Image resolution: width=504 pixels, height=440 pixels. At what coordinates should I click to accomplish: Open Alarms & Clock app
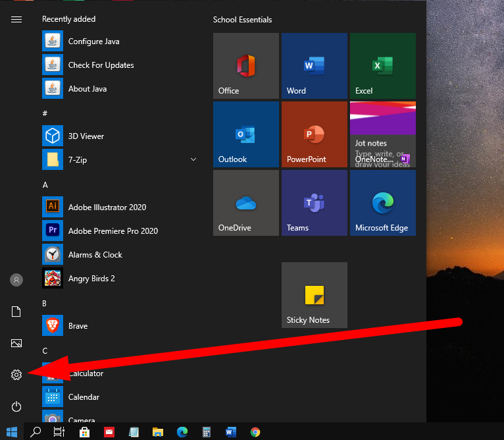coord(120,255)
